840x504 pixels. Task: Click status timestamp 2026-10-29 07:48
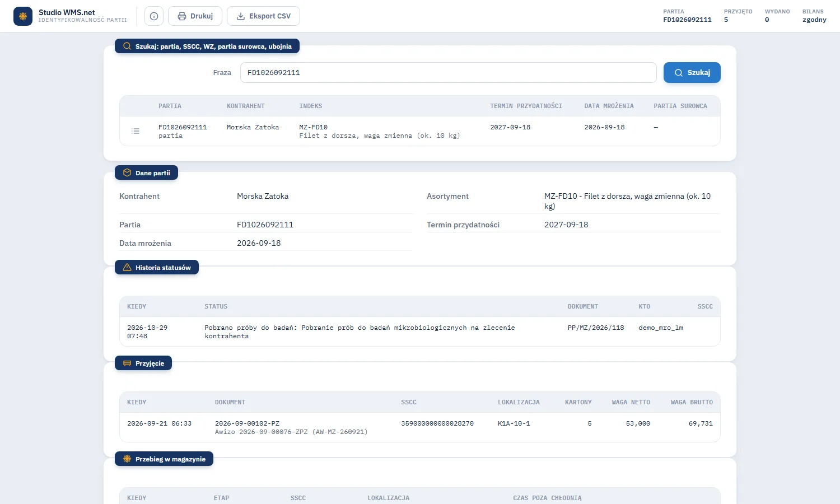tap(147, 332)
